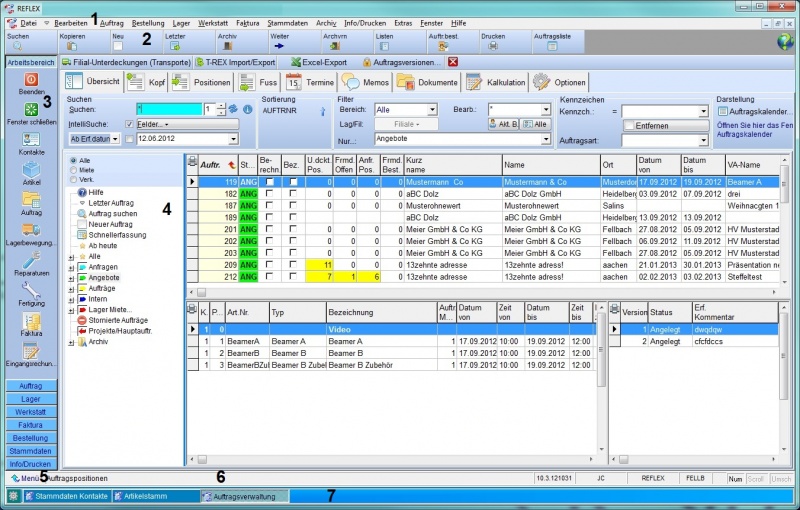Open Listen from the toolbar

(x=384, y=46)
